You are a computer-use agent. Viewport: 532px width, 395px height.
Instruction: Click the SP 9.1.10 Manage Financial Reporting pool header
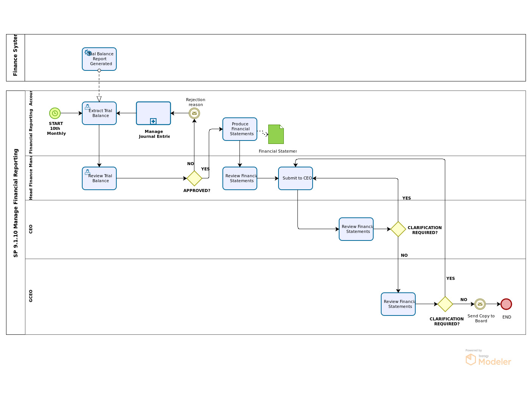(x=16, y=212)
